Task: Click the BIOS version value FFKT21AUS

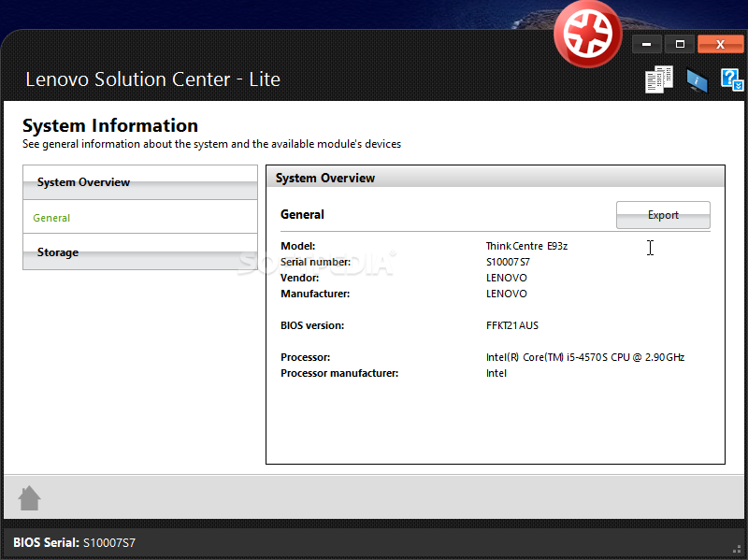Action: coord(511,325)
